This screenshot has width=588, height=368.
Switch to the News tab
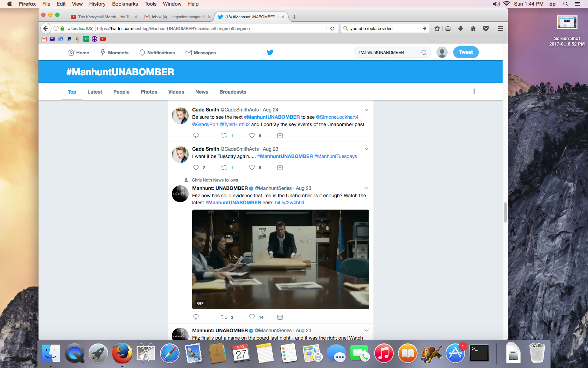tap(202, 92)
